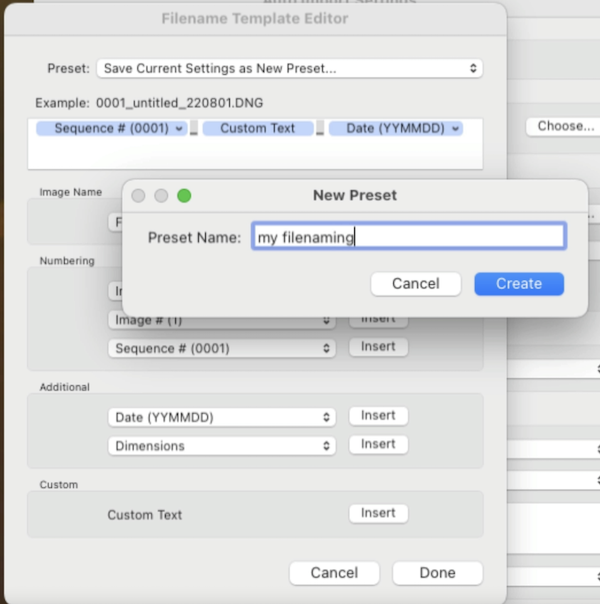Cancel the Filename Template Editor
This screenshot has height=604, width=600.
coord(334,573)
